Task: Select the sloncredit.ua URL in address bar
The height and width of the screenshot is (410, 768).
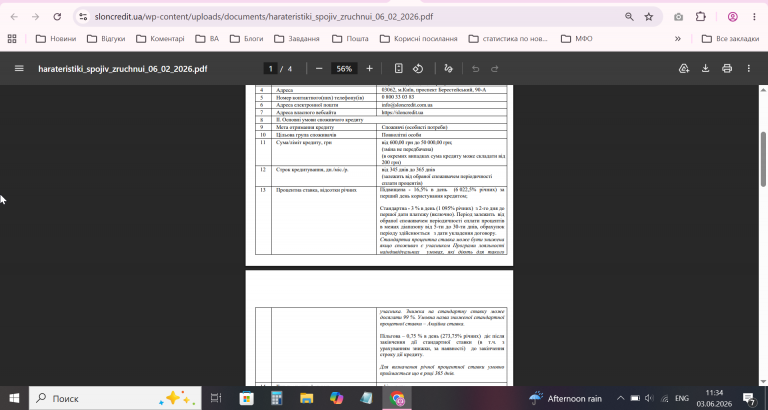Action: click(263, 17)
